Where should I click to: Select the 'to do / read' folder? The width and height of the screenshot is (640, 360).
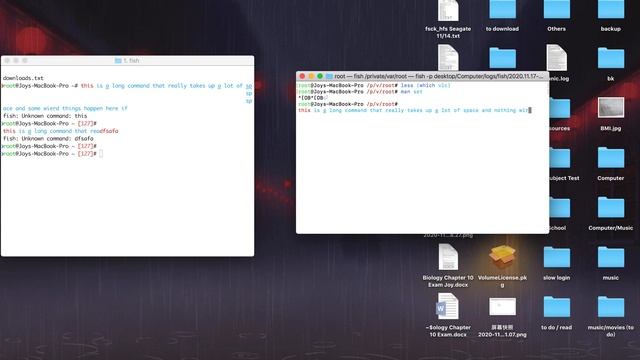point(556,307)
